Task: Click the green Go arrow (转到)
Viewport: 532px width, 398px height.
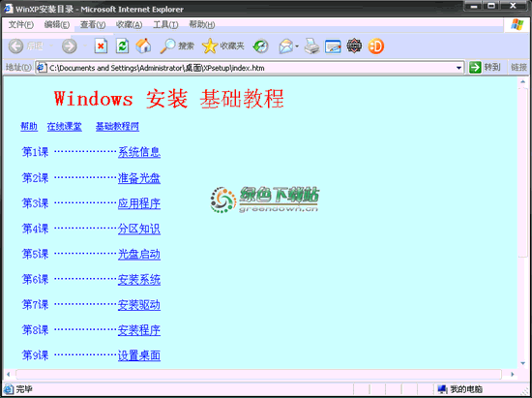Action: click(475, 67)
